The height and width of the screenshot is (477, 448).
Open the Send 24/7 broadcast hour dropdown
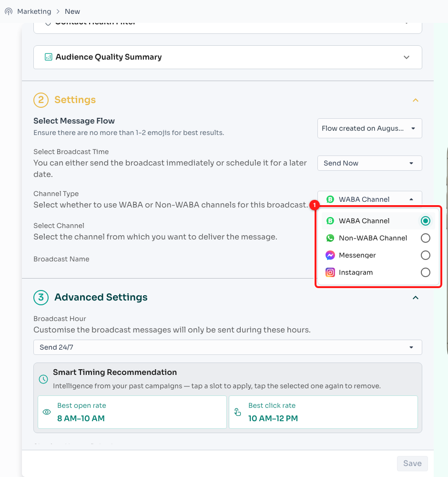pyautogui.click(x=228, y=347)
